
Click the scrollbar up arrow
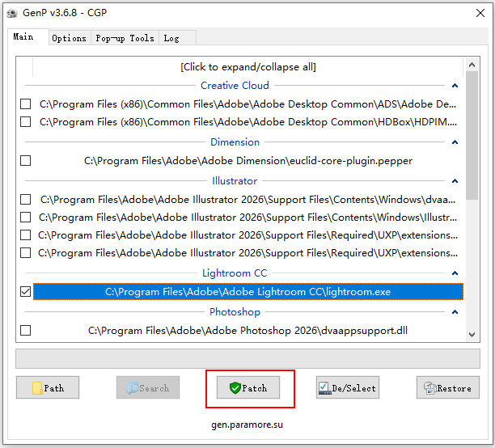[x=472, y=65]
